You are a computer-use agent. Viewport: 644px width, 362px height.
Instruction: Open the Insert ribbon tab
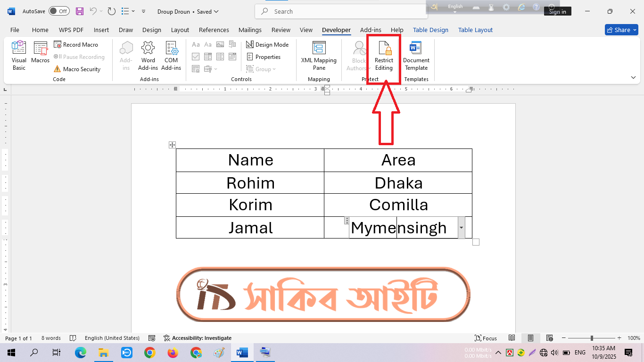click(101, 30)
